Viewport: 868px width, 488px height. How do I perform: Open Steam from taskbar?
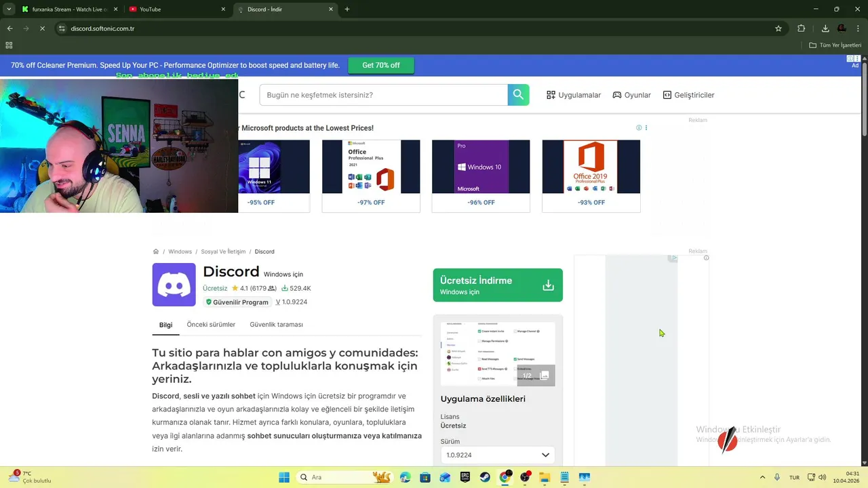point(485,477)
